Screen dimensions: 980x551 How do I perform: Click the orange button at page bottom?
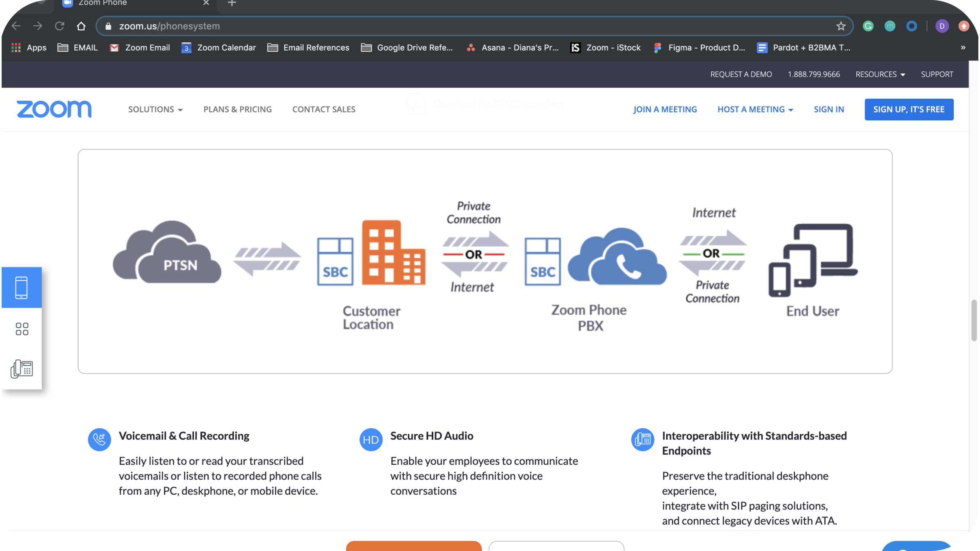[414, 546]
